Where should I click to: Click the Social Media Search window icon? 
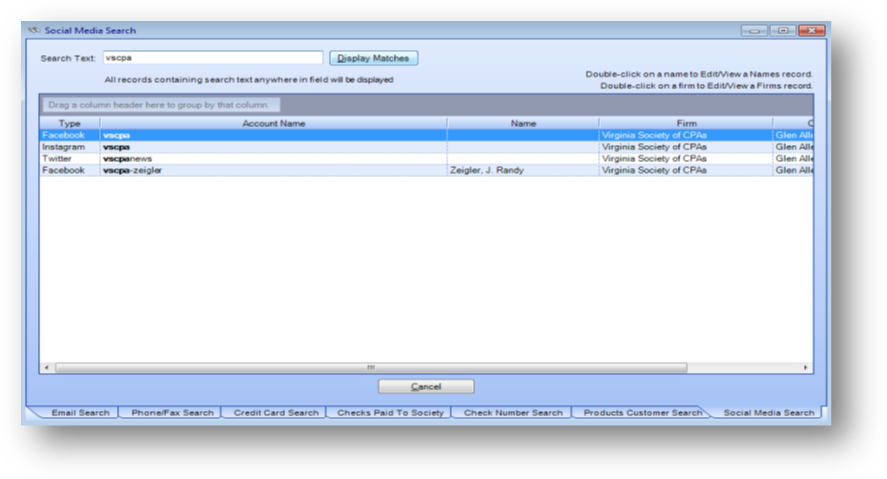(35, 30)
